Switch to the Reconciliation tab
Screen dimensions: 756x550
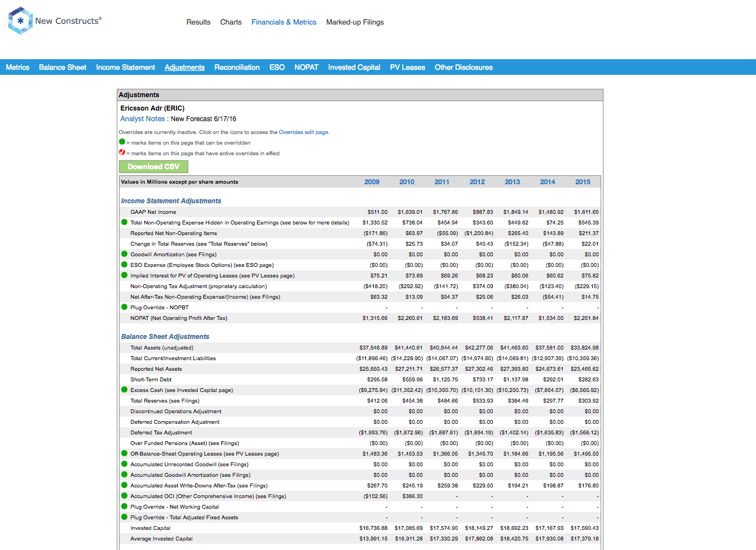tap(237, 68)
